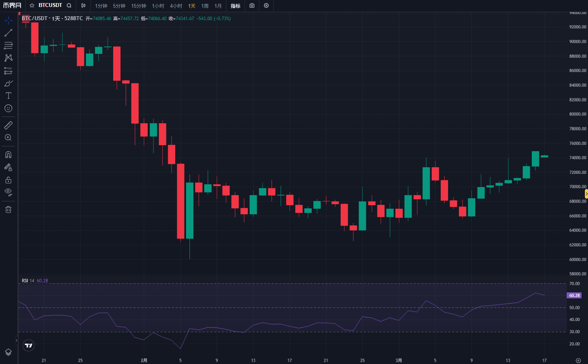Screen dimensions: 588x364
Task: Select the text annotation tool
Action: [x=8, y=96]
